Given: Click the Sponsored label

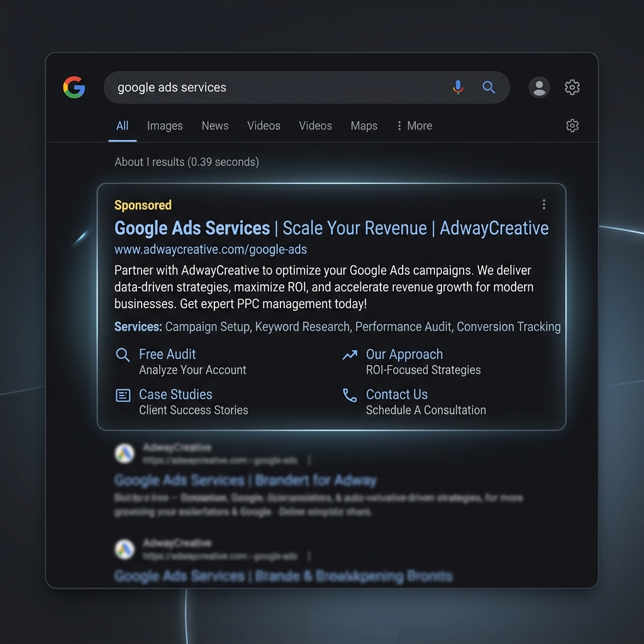Looking at the screenshot, I should coord(143,205).
